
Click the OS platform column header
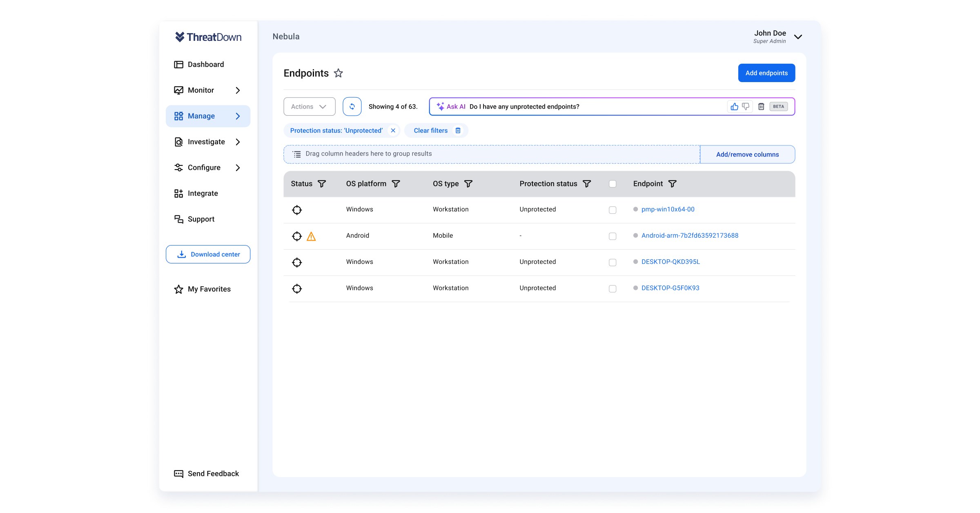coord(366,184)
